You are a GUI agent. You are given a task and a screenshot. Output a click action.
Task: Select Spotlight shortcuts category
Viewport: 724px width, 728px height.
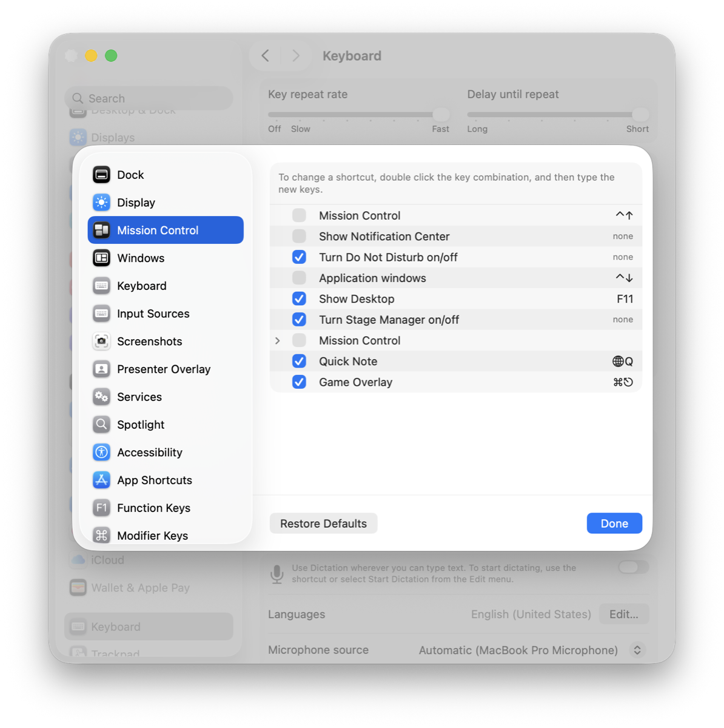[x=166, y=425]
